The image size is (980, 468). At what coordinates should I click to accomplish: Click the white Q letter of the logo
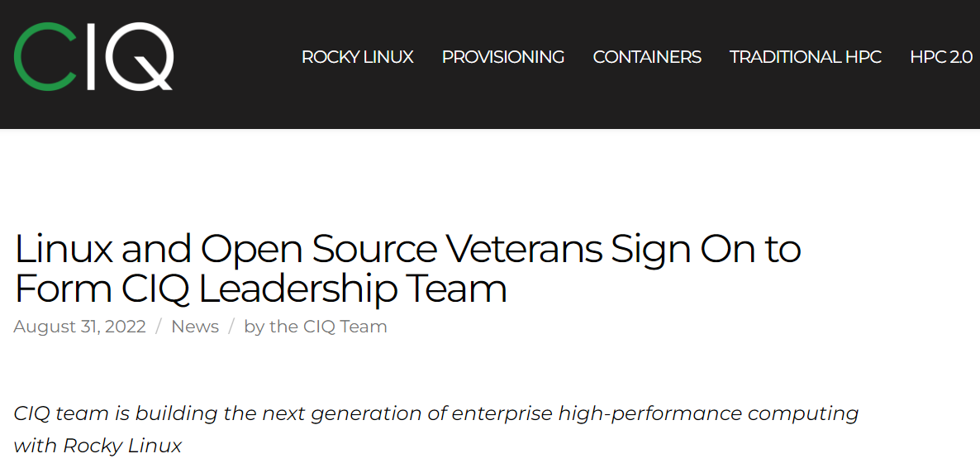tap(139, 56)
